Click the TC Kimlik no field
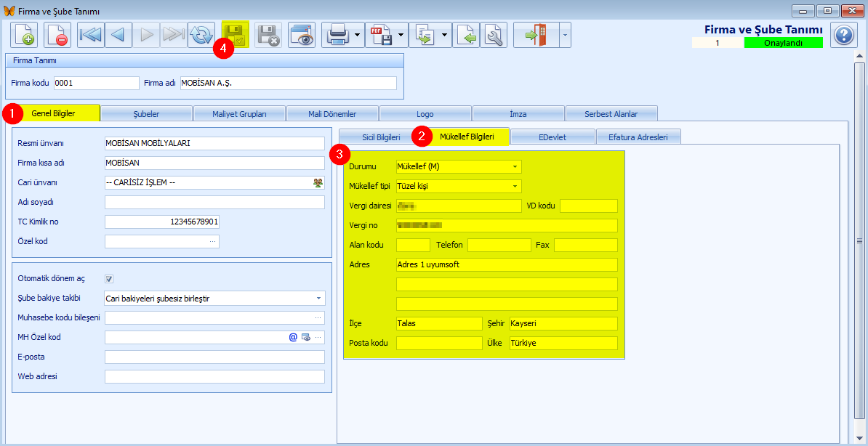The image size is (868, 446). click(161, 222)
